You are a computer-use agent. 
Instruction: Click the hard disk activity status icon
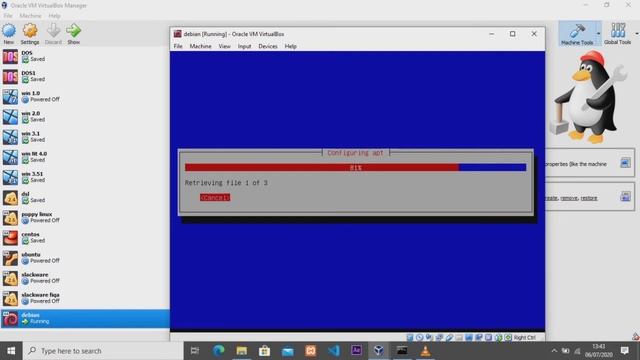[x=410, y=338]
